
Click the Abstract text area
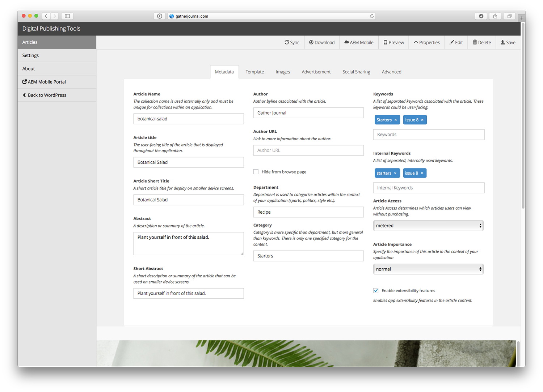pyautogui.click(x=189, y=243)
